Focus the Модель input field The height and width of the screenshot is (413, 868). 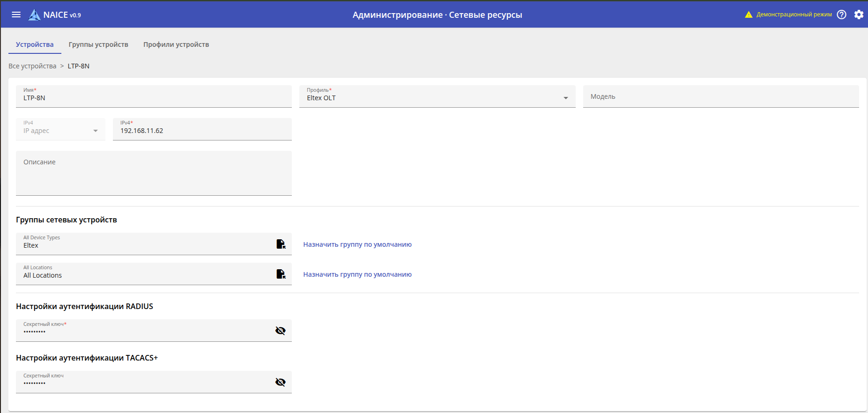pos(720,96)
